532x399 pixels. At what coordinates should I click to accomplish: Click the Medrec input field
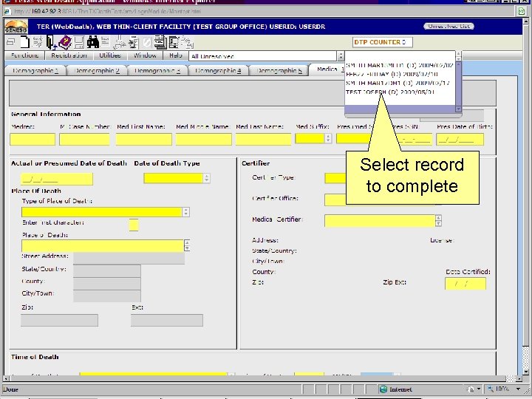(x=33, y=140)
